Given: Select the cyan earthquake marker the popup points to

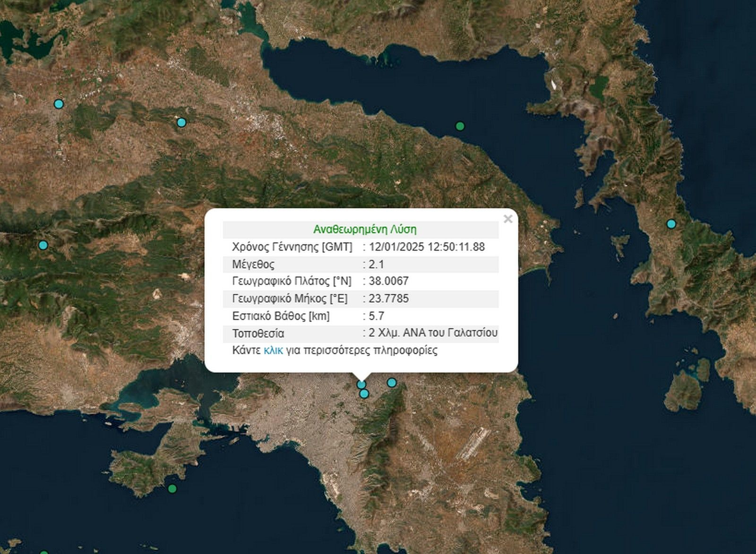Looking at the screenshot, I should pyautogui.click(x=361, y=384).
